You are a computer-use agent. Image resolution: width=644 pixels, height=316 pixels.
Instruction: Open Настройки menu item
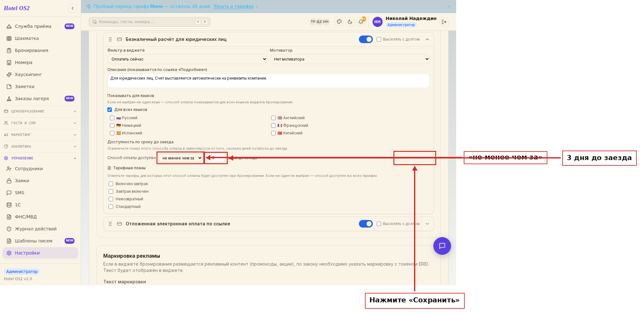(40, 253)
